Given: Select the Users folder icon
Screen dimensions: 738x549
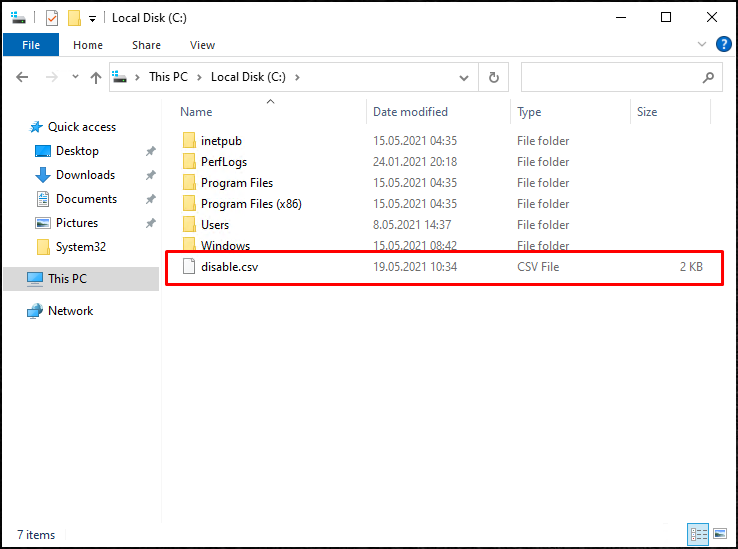Looking at the screenshot, I should (189, 224).
